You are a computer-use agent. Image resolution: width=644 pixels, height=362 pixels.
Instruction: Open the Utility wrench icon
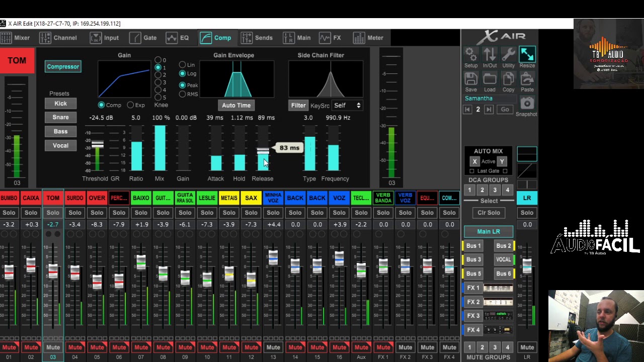coord(508,54)
